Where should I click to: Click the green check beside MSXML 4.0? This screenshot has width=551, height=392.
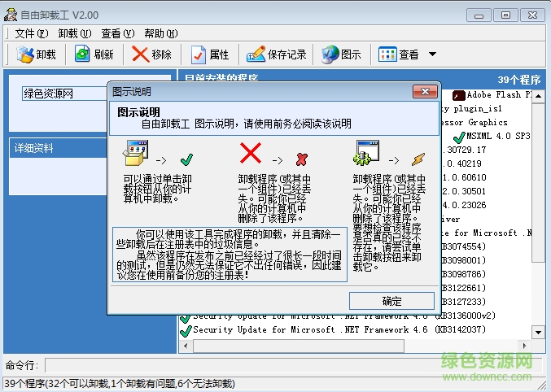pos(459,137)
